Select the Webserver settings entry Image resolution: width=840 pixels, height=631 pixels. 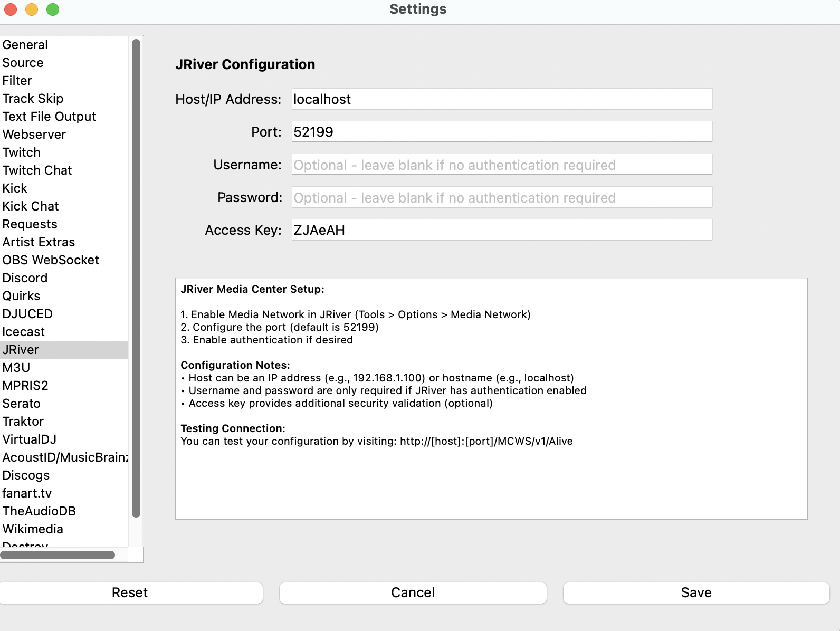(x=34, y=135)
